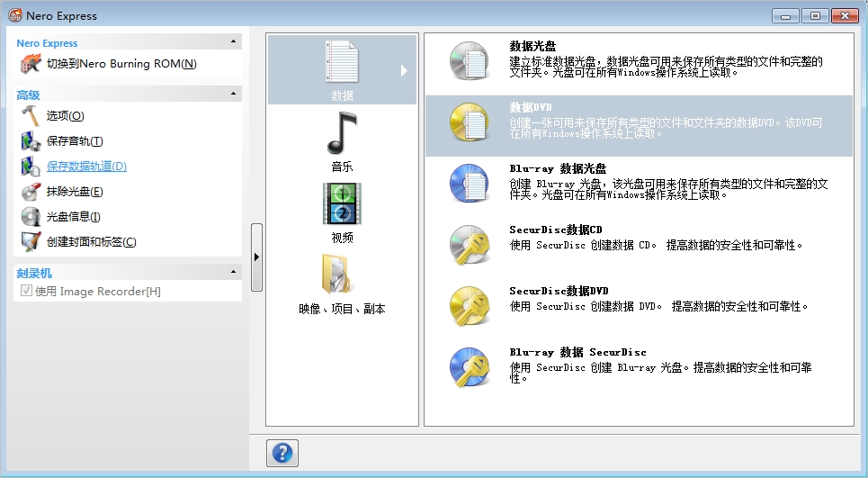Click the SecurDisc数据DVD gold key icon

click(x=470, y=306)
